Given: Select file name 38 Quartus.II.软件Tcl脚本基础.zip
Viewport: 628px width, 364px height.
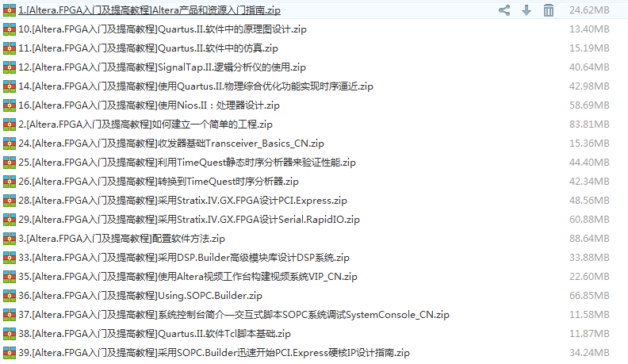Looking at the screenshot, I should coord(155,334).
